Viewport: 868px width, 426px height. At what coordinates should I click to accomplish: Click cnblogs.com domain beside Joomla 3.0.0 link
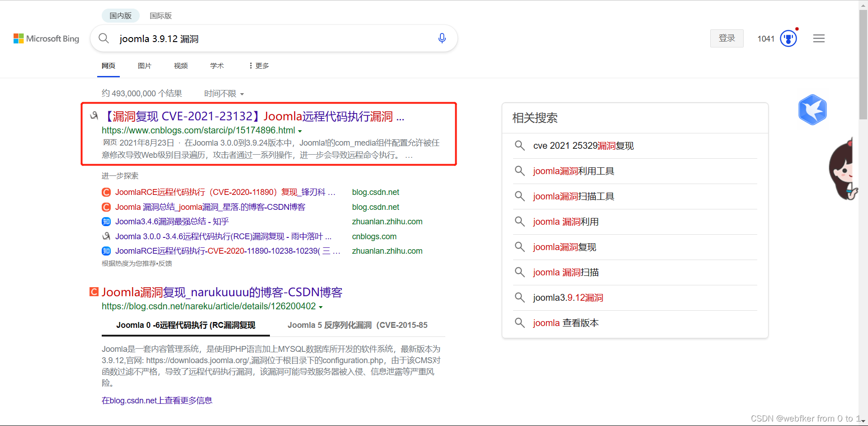pos(374,237)
